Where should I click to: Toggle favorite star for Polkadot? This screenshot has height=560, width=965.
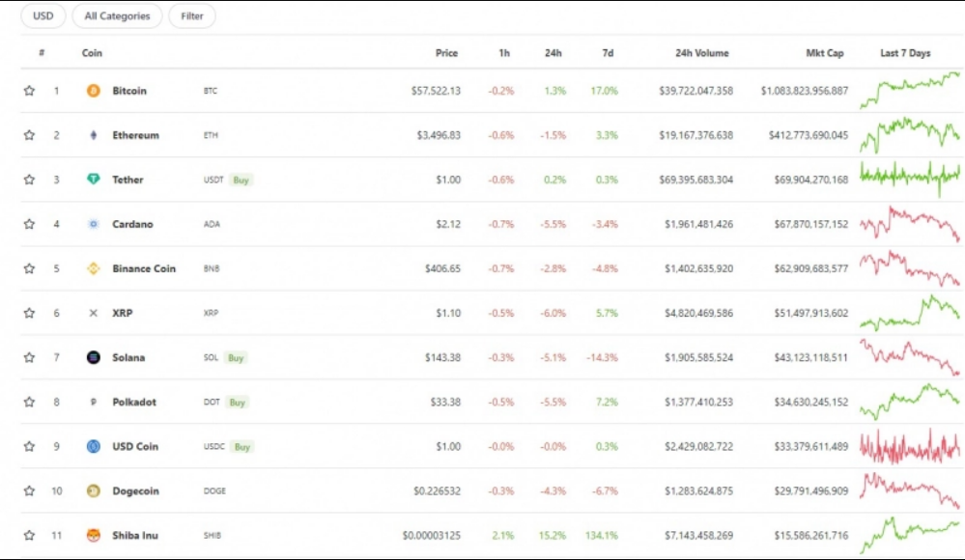coord(29,402)
